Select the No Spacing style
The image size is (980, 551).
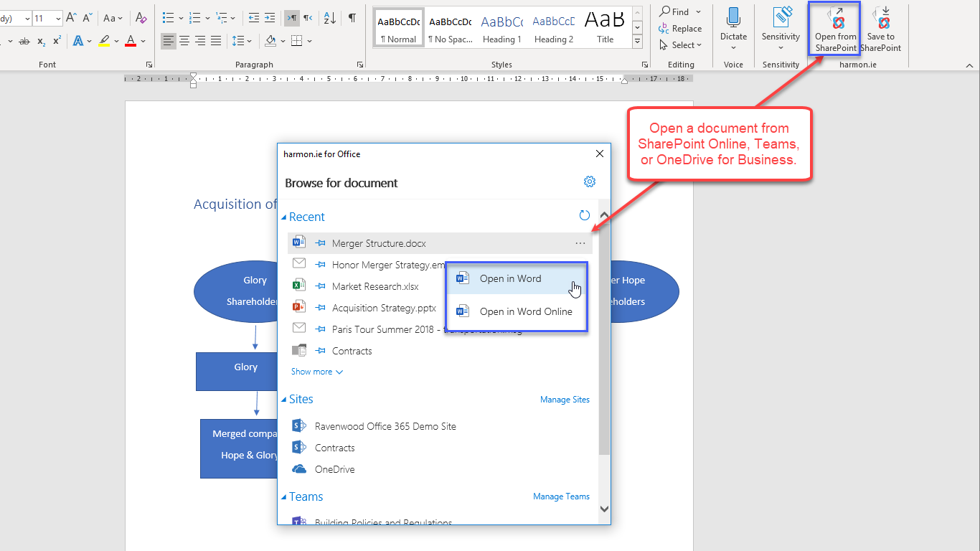pos(450,28)
